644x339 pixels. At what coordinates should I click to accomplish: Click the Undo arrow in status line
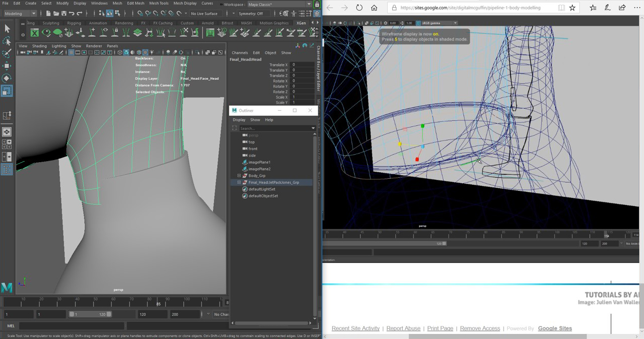point(72,14)
